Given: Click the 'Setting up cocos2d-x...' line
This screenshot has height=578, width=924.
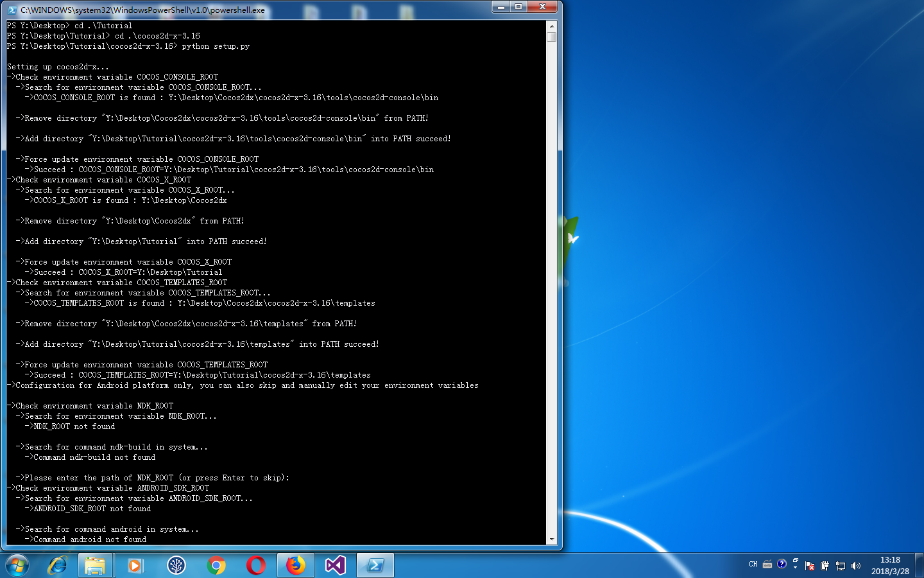Looking at the screenshot, I should coord(58,67).
